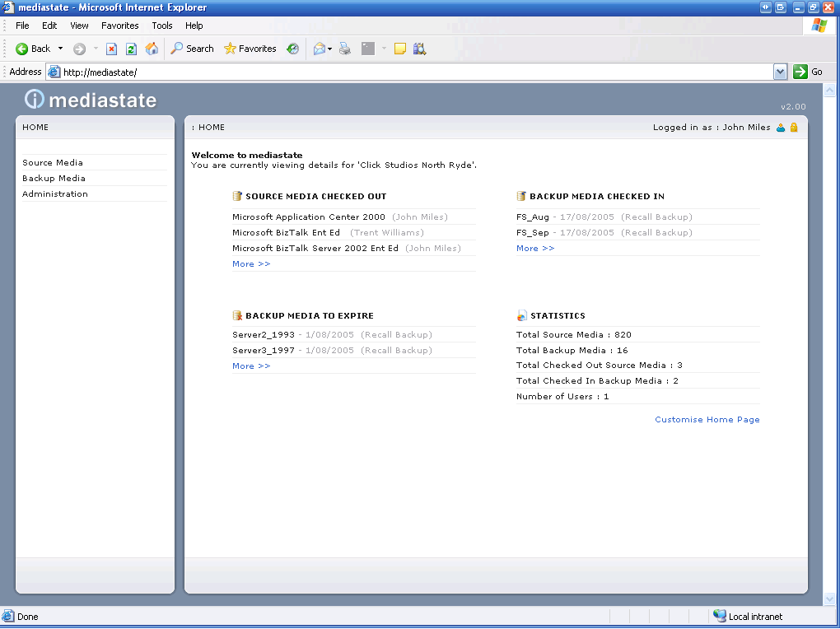Click More >> under Backup Media To Expire
The width and height of the screenshot is (840, 629).
point(251,366)
